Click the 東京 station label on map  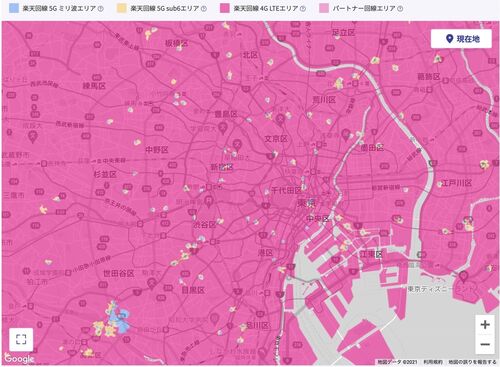point(306,203)
